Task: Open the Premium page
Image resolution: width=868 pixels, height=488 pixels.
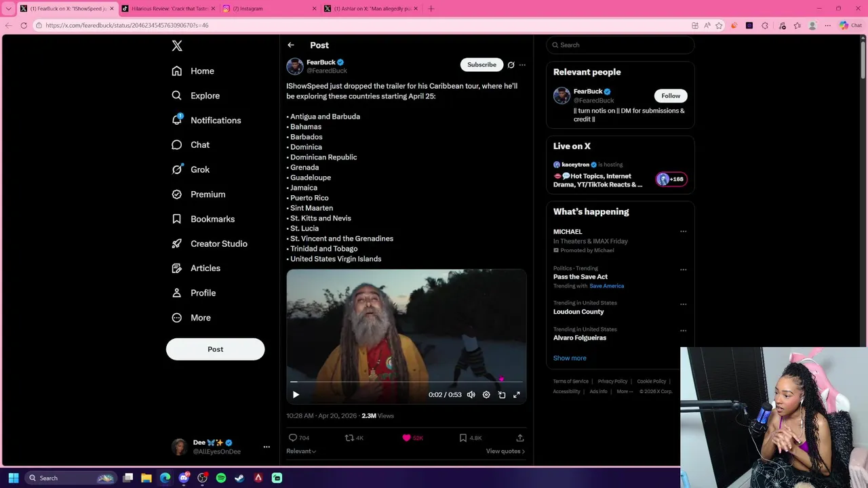Action: click(x=198, y=194)
